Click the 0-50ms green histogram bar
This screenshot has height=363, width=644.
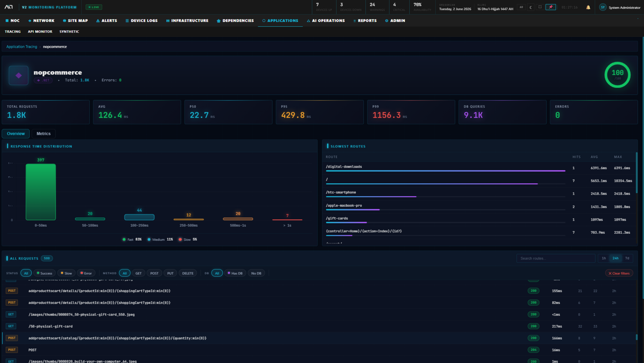tap(41, 192)
